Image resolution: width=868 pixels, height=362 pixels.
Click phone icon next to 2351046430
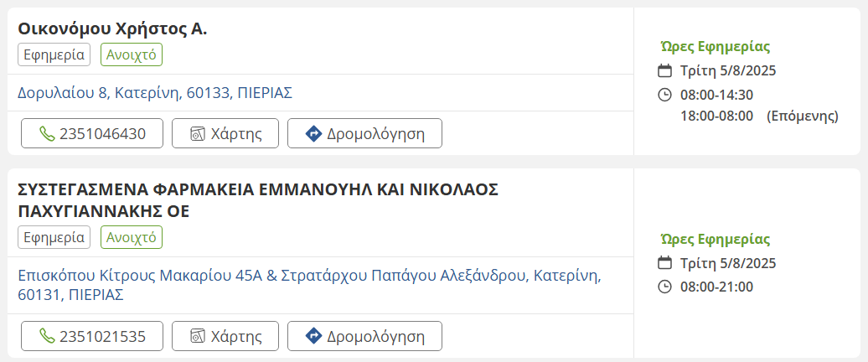tap(47, 133)
